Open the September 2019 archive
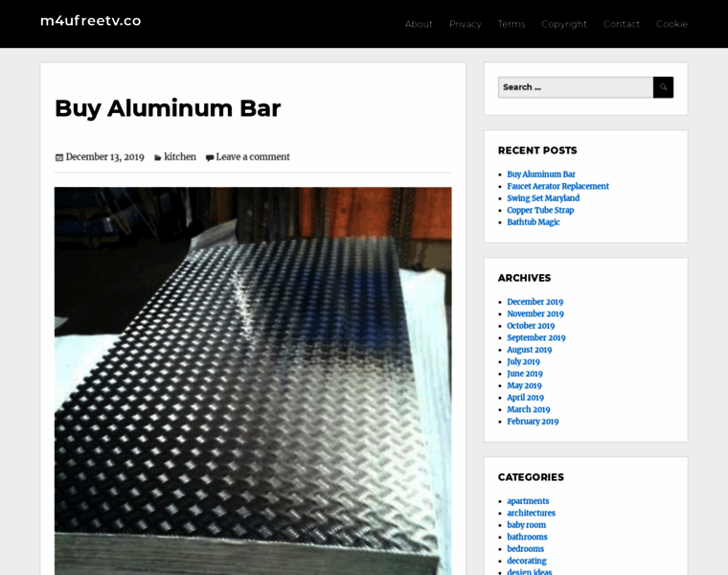The height and width of the screenshot is (575, 728). click(536, 337)
